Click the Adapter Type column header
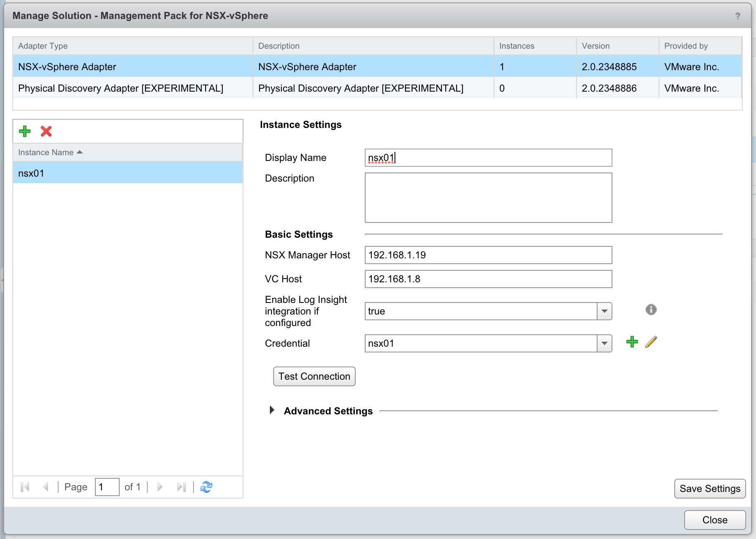Screen dimensions: 756x539 click(x=132, y=46)
